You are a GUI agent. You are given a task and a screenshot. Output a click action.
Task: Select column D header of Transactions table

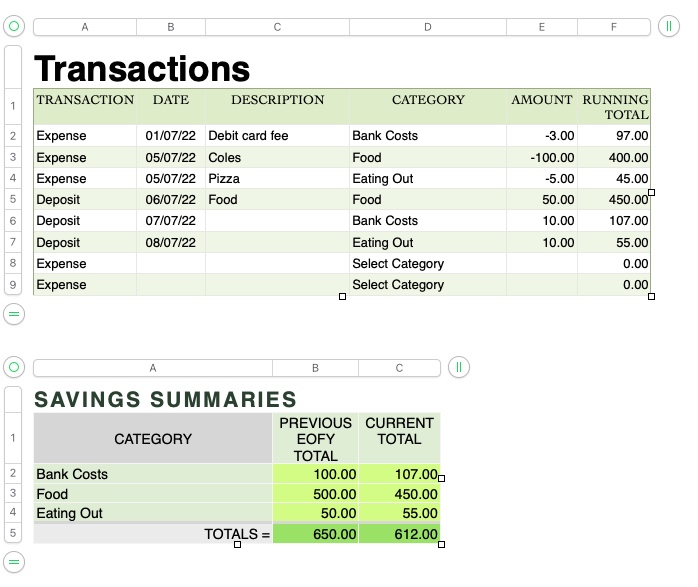point(428,27)
